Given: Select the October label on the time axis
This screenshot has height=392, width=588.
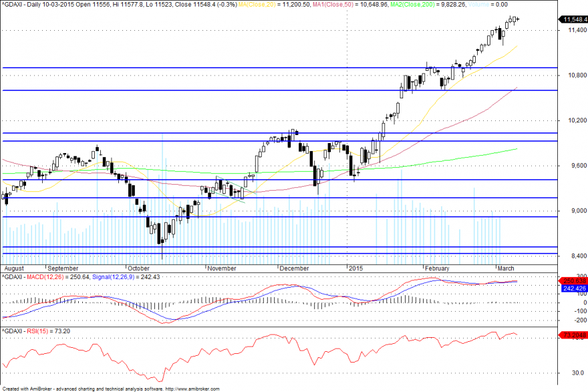Looking at the screenshot, I should click(x=138, y=268).
